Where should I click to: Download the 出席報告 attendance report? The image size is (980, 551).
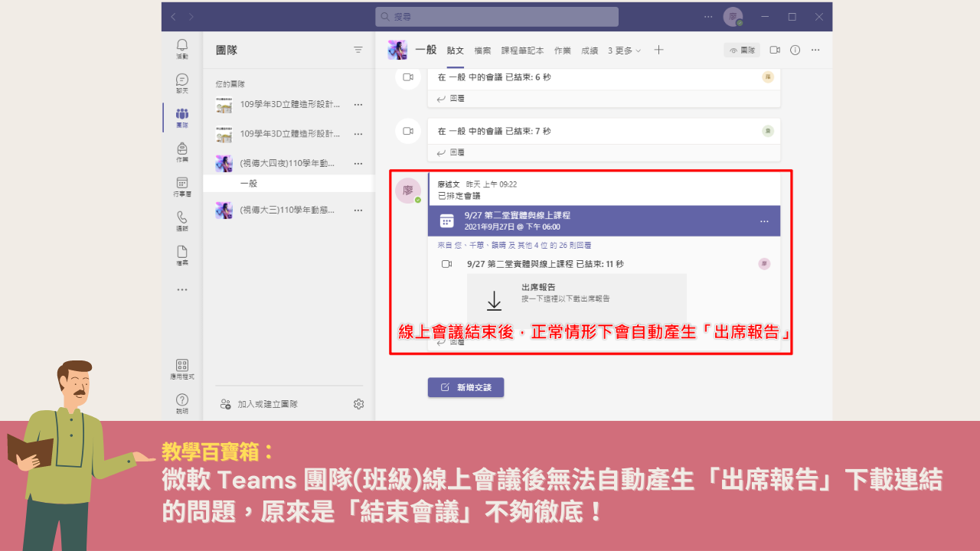click(x=495, y=300)
